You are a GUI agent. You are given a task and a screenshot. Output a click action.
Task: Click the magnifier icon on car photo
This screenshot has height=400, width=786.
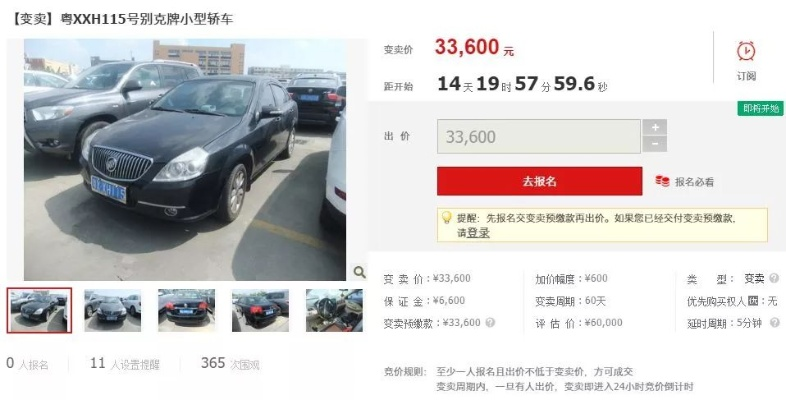pos(359,272)
